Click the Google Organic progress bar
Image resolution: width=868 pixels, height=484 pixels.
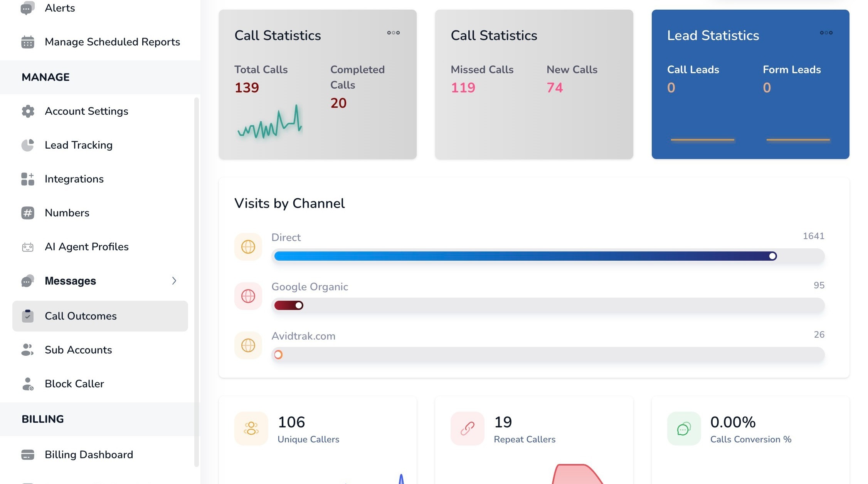coord(548,305)
